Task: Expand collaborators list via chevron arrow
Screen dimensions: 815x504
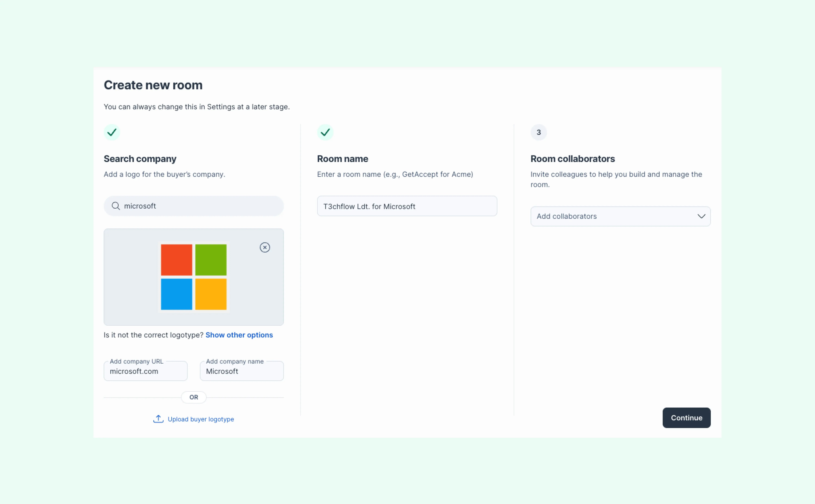Action: (x=701, y=216)
